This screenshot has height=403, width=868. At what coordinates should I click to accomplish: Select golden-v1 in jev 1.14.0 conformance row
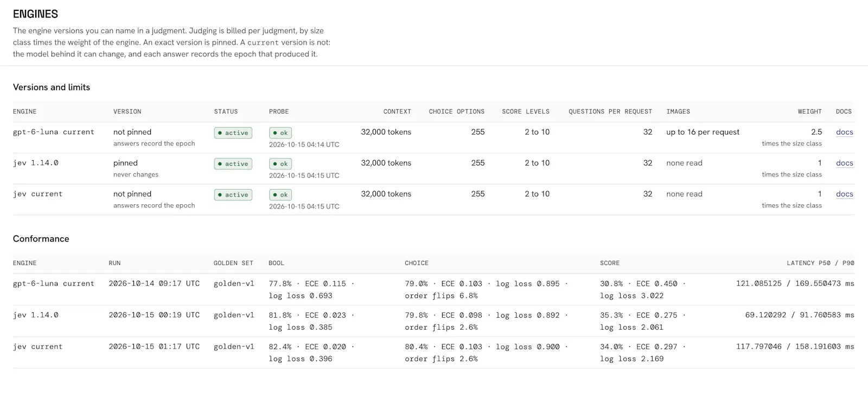(x=234, y=315)
